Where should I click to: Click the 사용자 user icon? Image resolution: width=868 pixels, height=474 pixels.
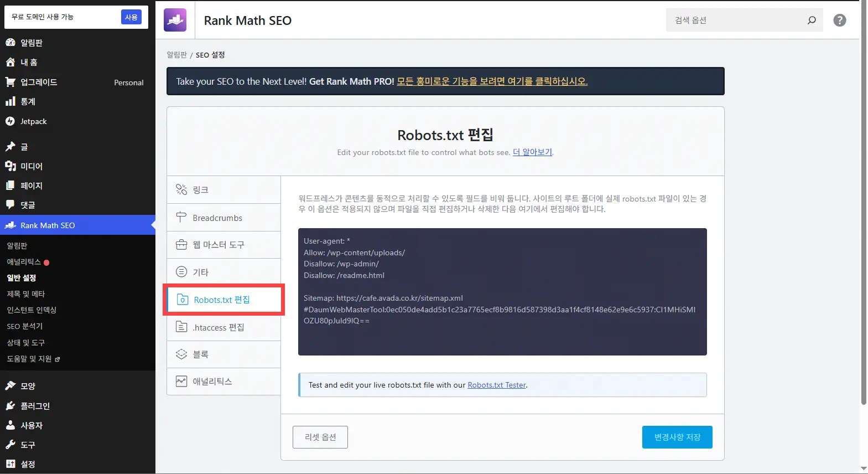tap(11, 425)
